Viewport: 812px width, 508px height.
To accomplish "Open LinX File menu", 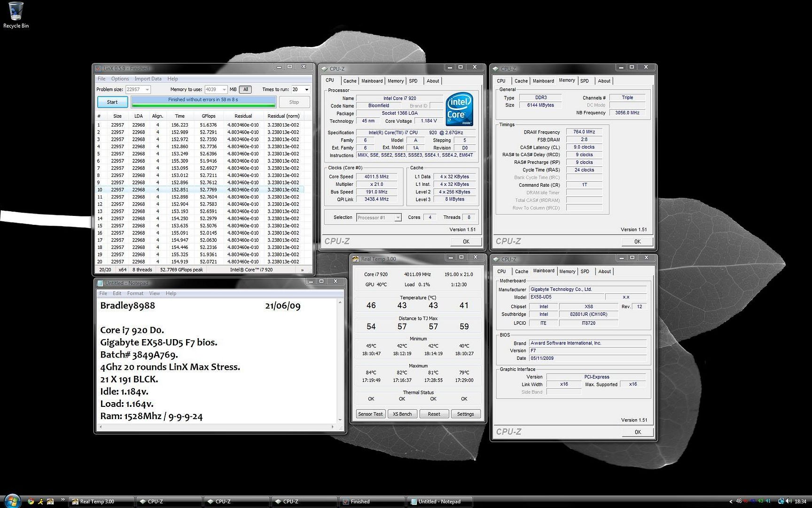I will 101,79.
